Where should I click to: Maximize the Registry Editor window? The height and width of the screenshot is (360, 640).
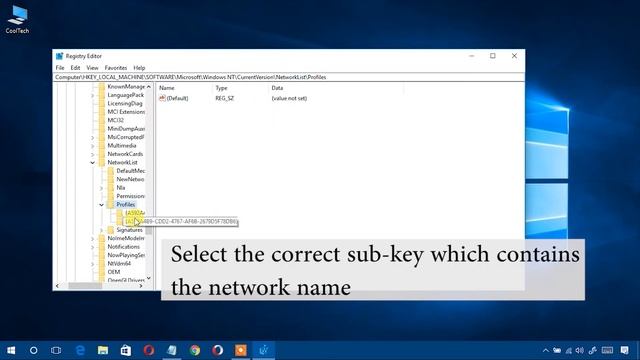coord(493,56)
